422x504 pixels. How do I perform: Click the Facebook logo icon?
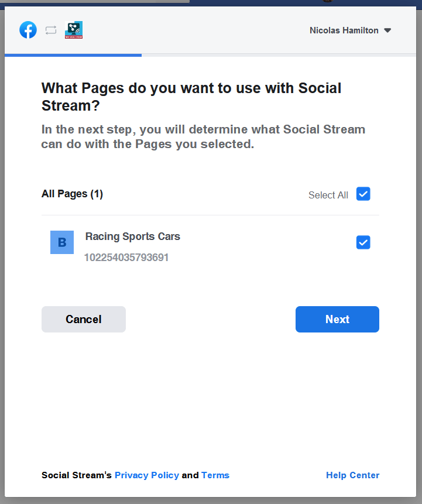click(28, 30)
